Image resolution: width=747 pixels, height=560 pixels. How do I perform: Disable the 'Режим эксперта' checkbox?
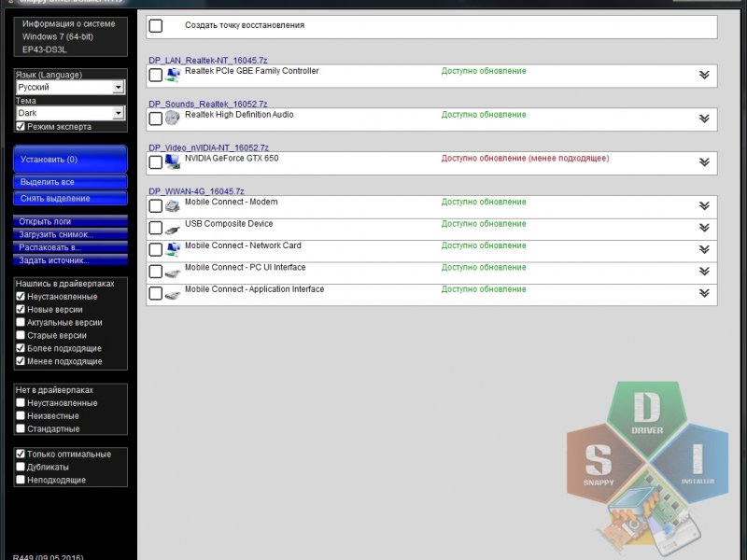21,126
